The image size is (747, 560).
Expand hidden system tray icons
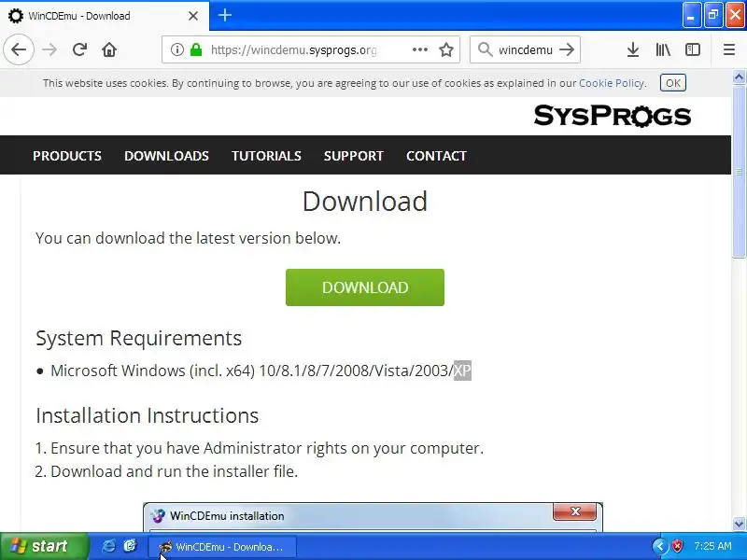pos(660,546)
